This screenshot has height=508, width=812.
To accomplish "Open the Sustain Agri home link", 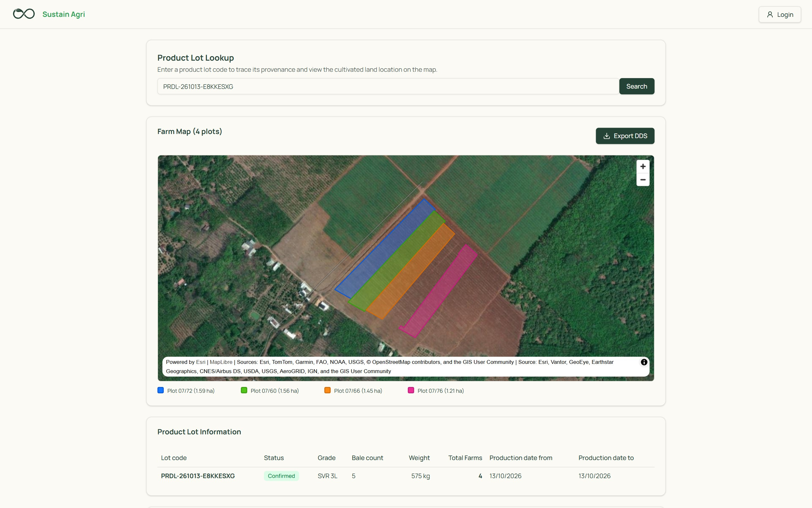I will [63, 14].
